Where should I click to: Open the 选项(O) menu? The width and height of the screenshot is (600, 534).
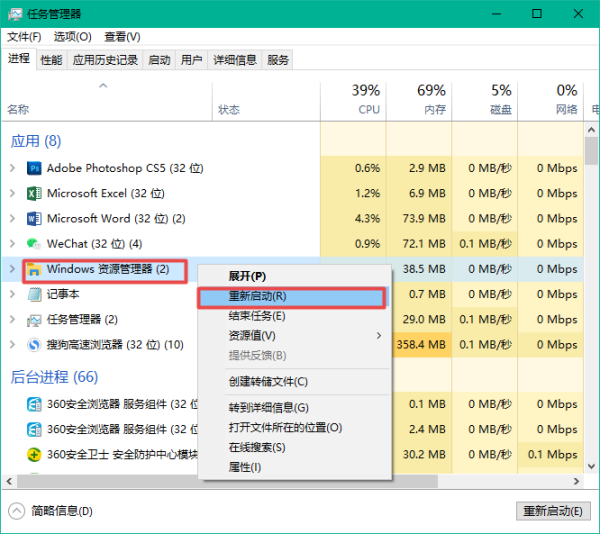(x=73, y=37)
